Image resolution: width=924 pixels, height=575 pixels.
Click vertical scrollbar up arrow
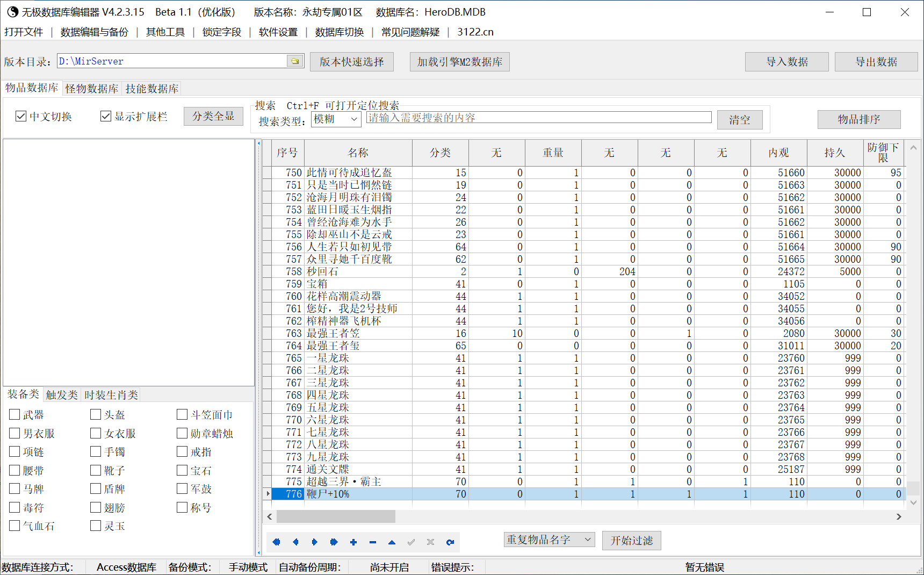coord(913,147)
